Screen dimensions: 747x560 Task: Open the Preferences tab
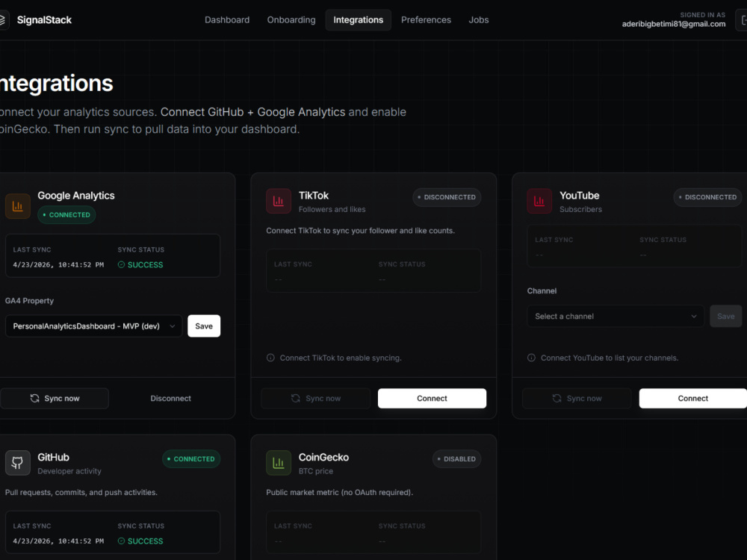tap(426, 20)
